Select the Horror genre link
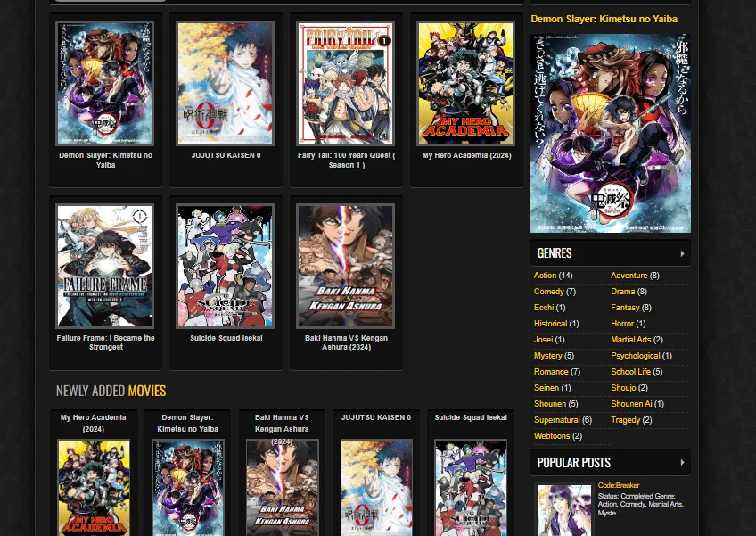 (622, 324)
